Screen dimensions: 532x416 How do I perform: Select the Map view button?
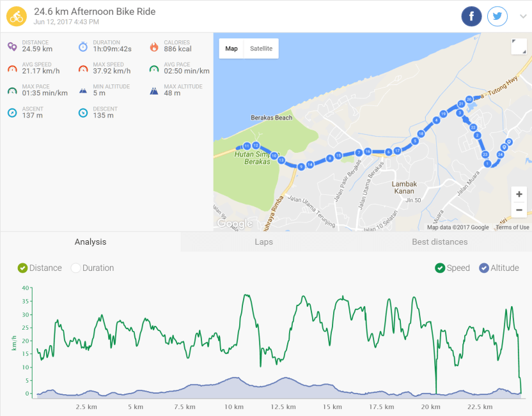[x=231, y=49]
